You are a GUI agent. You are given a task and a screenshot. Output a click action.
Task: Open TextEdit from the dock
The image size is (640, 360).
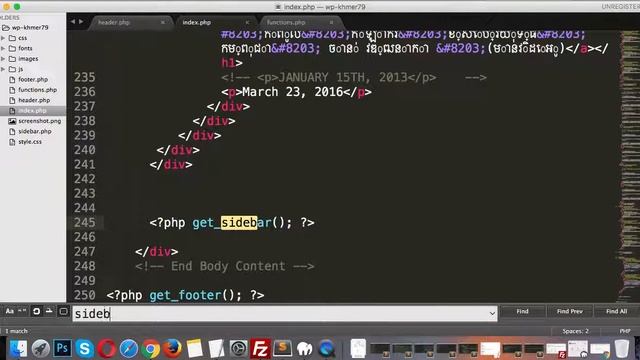click(216, 349)
